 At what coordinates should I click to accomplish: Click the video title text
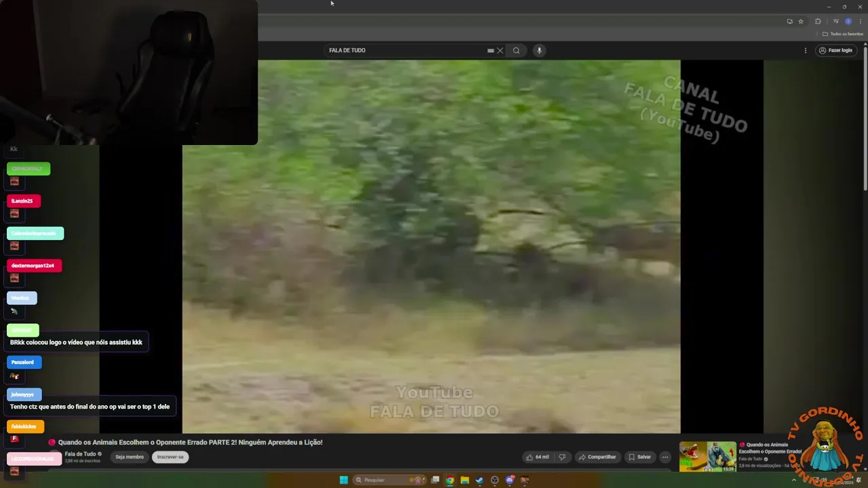[x=190, y=442]
